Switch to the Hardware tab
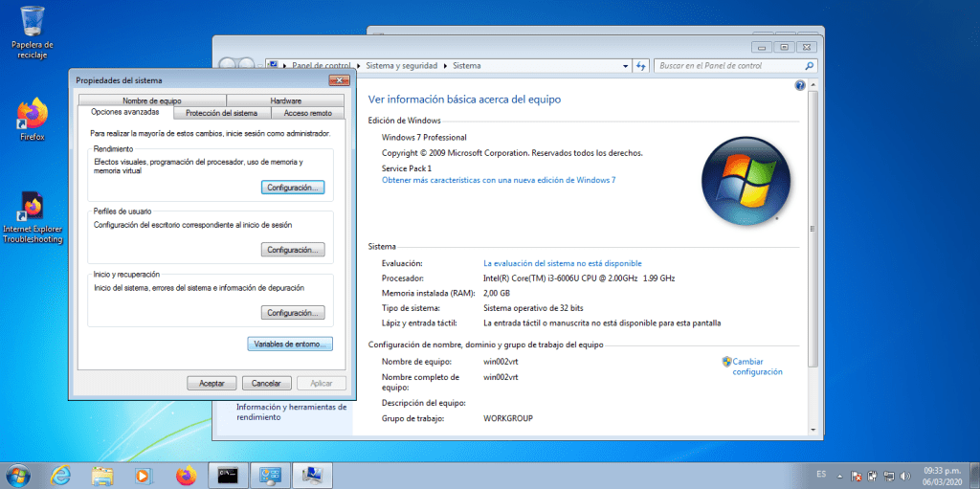This screenshot has width=980, height=489. point(285,100)
